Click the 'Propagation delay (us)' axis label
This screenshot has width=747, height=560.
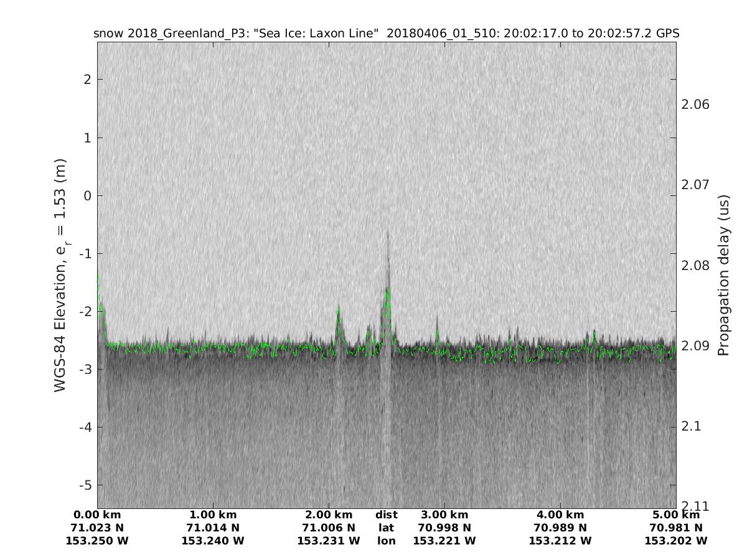[723, 275]
